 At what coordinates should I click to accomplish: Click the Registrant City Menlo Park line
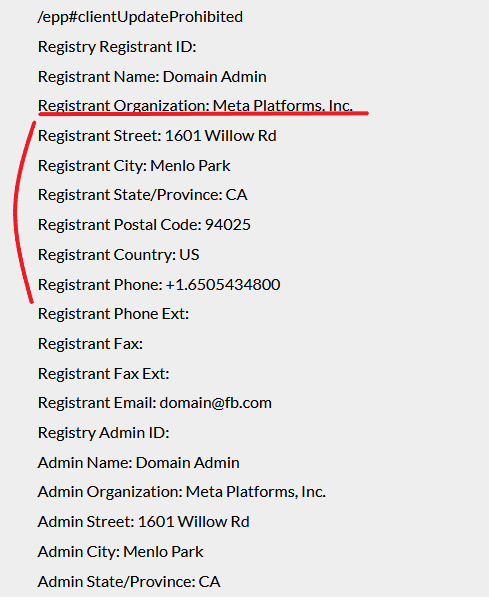134,166
